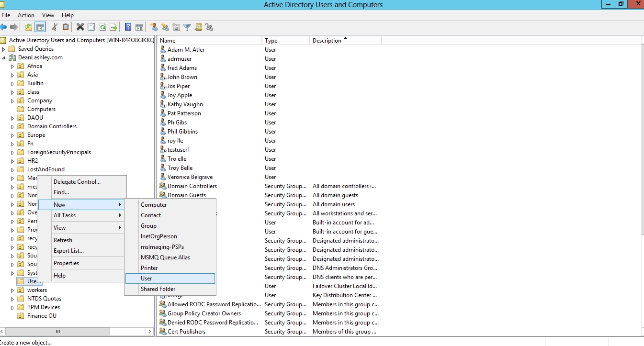Click the create new user toolbar icon
Screen dimensions: 644x346
154,27
